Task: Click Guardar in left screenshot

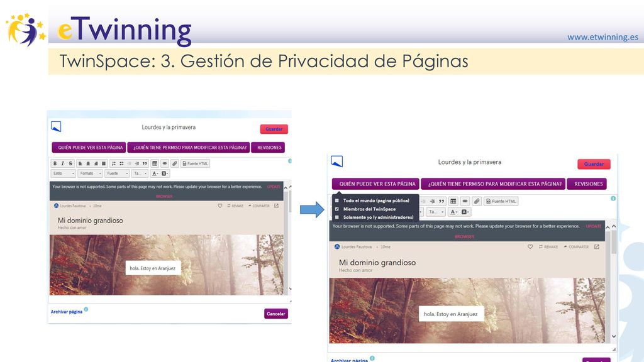Action: (x=274, y=129)
